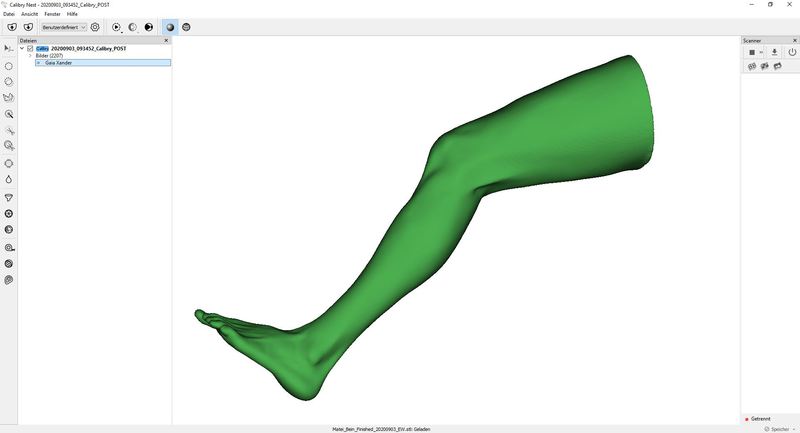Select the solid sphere shading mode icon
Screen dimensions: 800x433
coord(169,27)
